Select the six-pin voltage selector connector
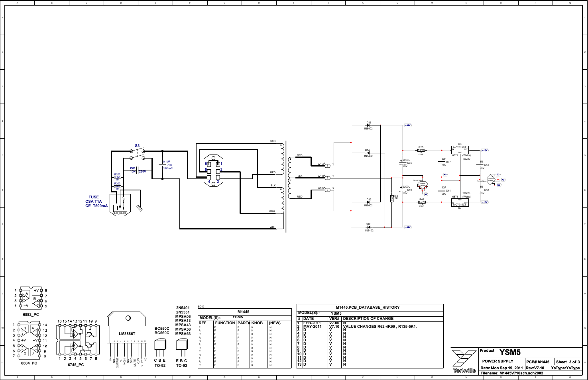The width and height of the screenshot is (588, 380). pos(214,170)
